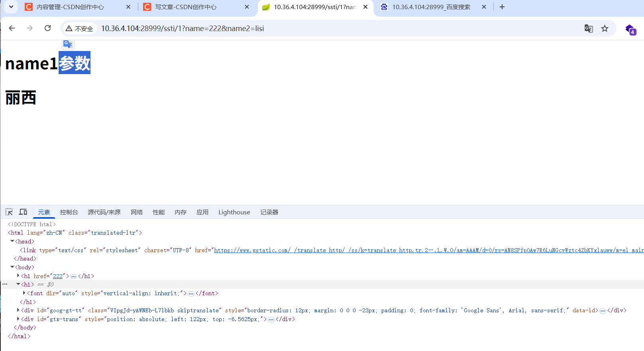Select the closing </body> tag line

[25, 327]
